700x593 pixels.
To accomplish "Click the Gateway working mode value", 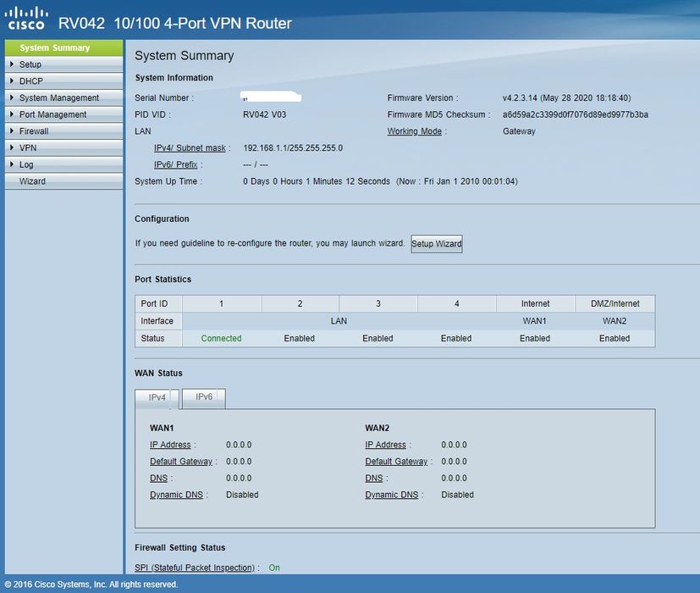I will 519,131.
